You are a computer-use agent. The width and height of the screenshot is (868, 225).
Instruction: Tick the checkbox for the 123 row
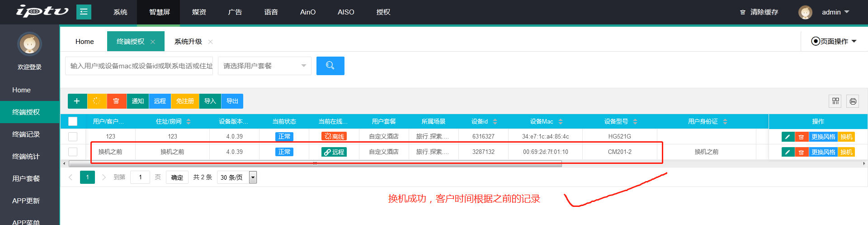point(73,136)
